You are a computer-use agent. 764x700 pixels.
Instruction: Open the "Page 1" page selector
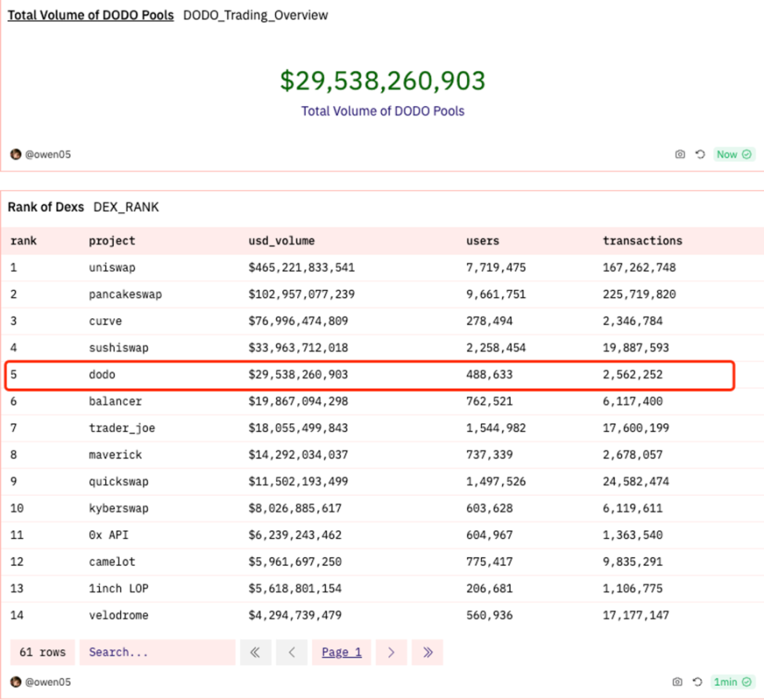342,652
